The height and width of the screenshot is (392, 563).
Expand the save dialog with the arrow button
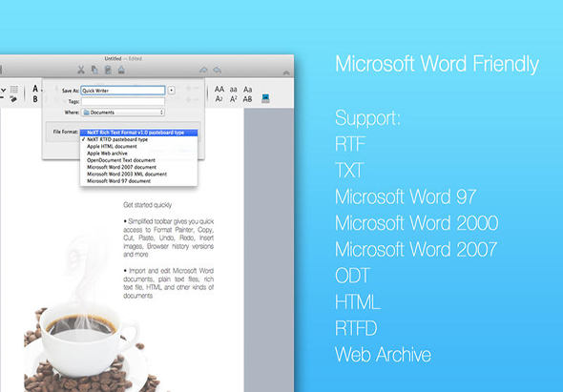click(x=171, y=91)
